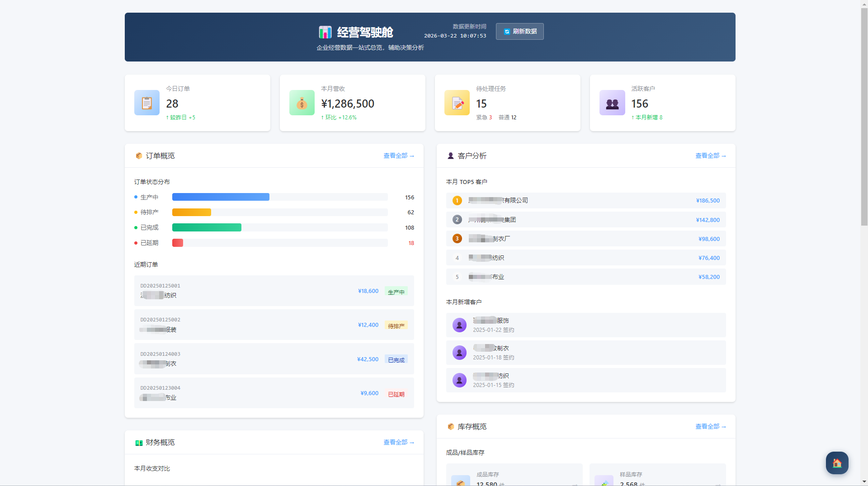The width and height of the screenshot is (868, 486).
Task: Click the ¥42,500 order amount
Action: coord(368,359)
